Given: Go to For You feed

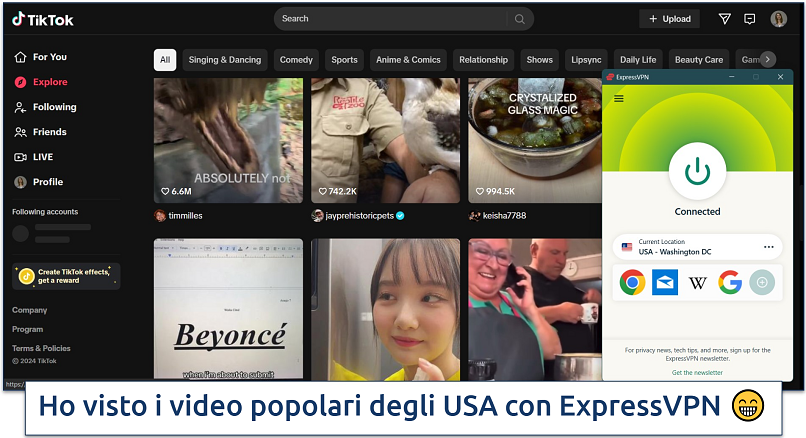Looking at the screenshot, I should tap(41, 57).
